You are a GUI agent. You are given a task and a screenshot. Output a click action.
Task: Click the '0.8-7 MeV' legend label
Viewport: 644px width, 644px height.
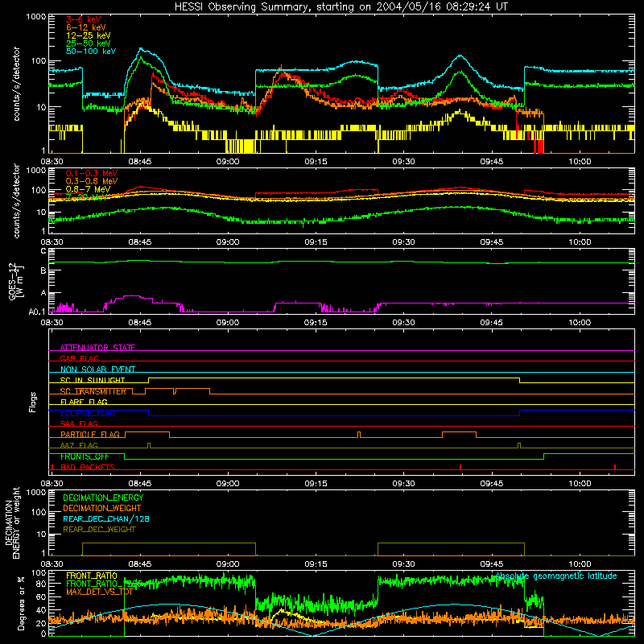pyautogui.click(x=89, y=189)
